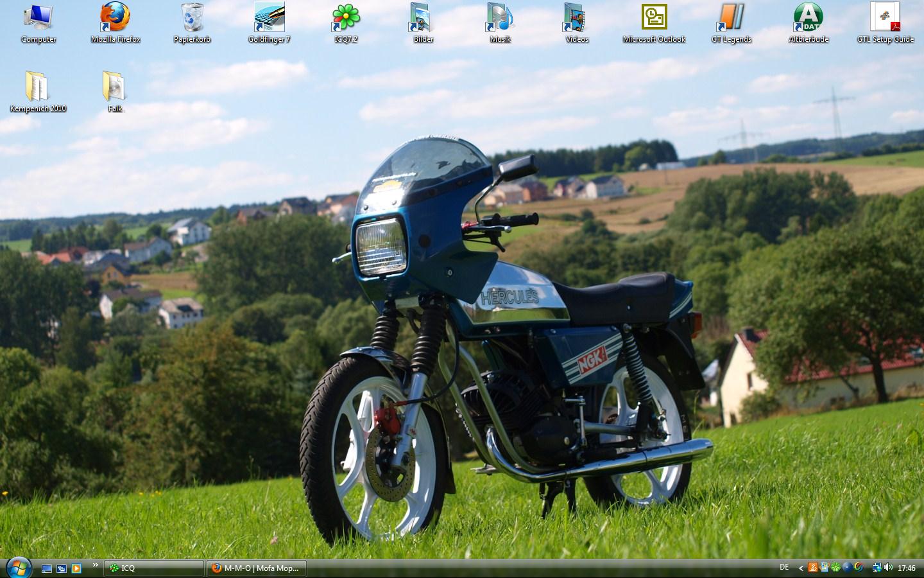924x578 pixels.
Task: Select the Musik desktop shortcut
Action: [500, 19]
